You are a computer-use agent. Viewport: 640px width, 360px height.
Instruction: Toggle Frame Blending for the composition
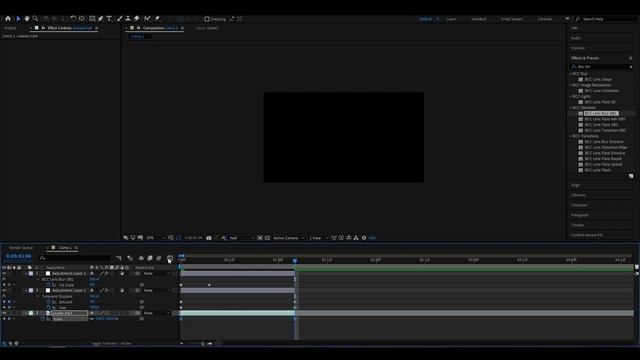pos(150,258)
